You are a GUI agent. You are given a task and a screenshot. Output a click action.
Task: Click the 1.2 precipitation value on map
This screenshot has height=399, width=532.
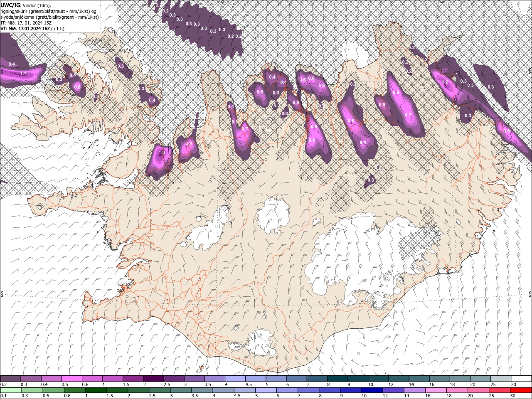(x=445, y=82)
